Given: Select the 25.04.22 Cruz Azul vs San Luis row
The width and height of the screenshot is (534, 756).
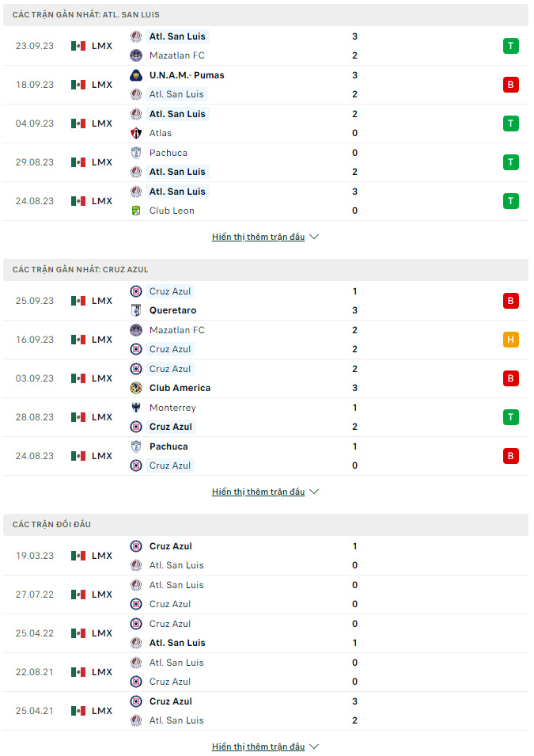Looking at the screenshot, I should point(266,633).
